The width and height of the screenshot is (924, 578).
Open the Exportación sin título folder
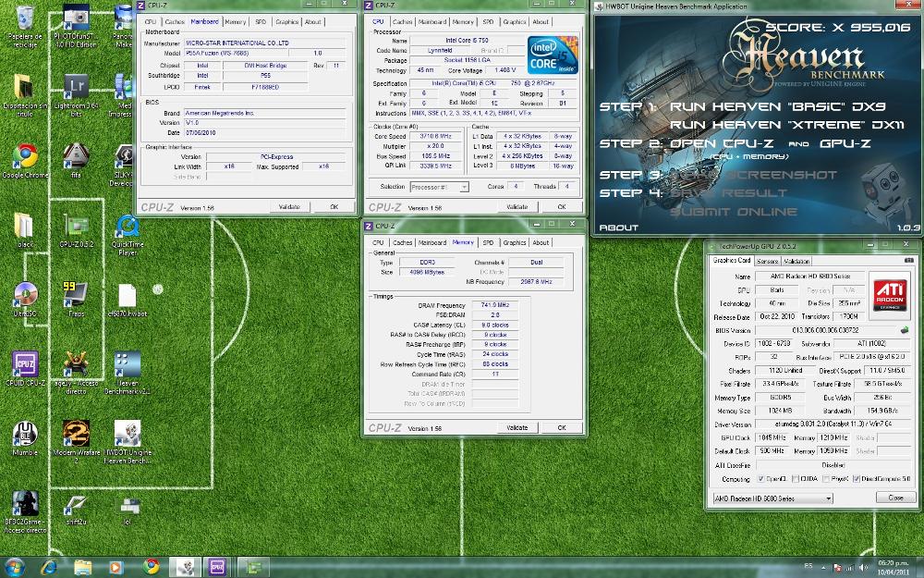[25, 95]
